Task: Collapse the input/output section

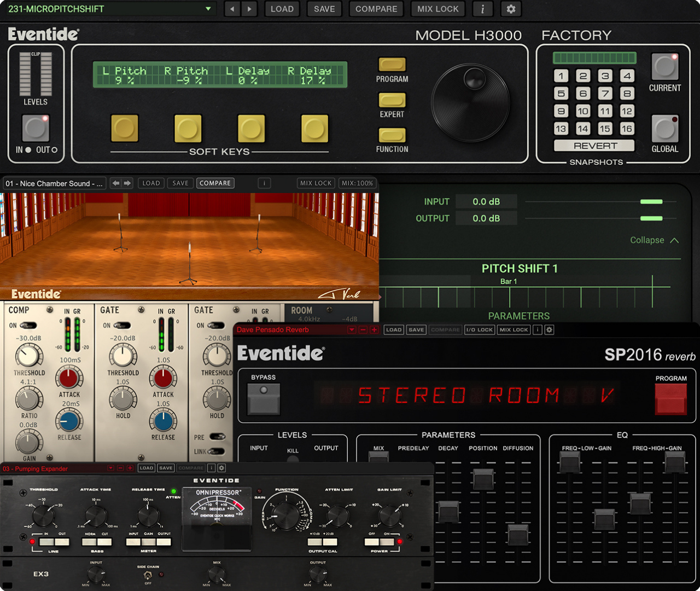Action: point(654,240)
